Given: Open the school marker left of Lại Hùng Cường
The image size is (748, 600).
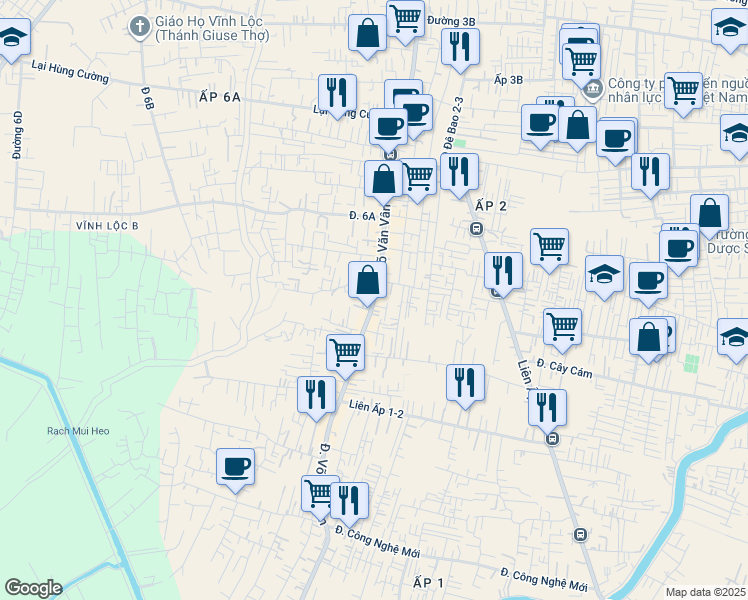Looking at the screenshot, I should (x=11, y=40).
